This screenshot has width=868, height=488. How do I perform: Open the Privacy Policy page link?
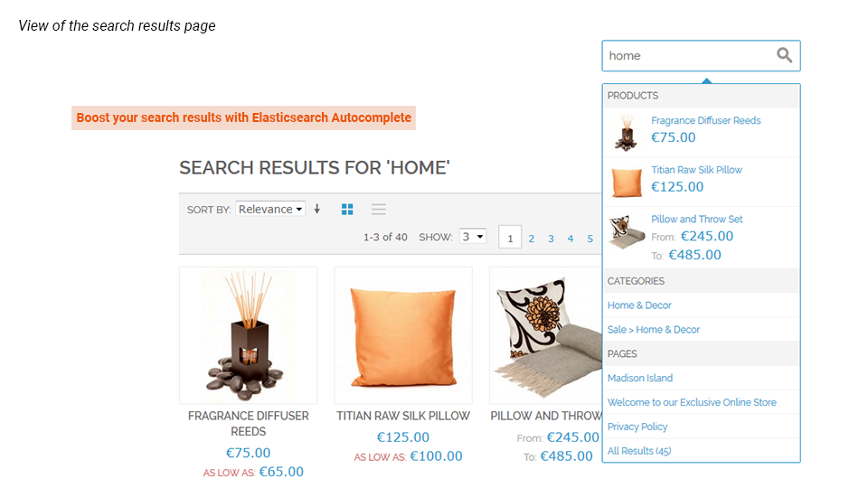[637, 427]
